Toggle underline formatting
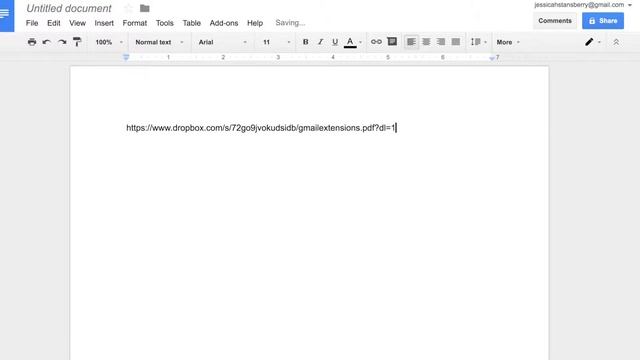This screenshot has width=640, height=360. tap(335, 42)
